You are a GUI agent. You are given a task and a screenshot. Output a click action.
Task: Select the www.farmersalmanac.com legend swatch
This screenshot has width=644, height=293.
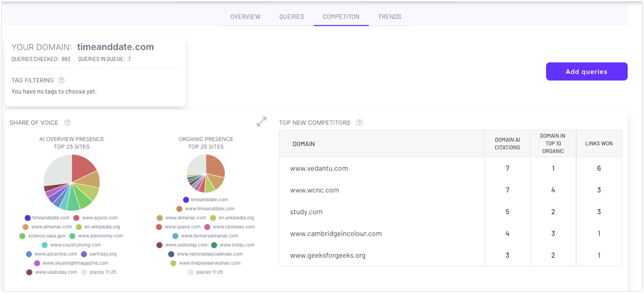click(x=175, y=236)
